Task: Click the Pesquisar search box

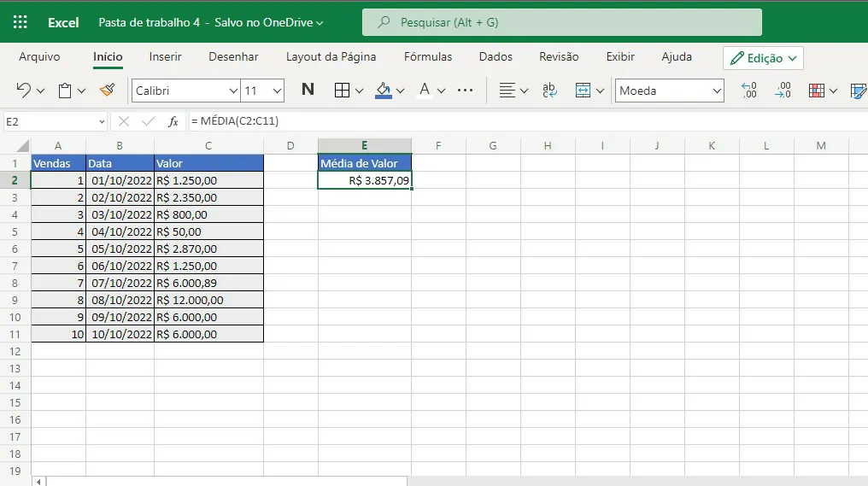Action: (x=562, y=22)
